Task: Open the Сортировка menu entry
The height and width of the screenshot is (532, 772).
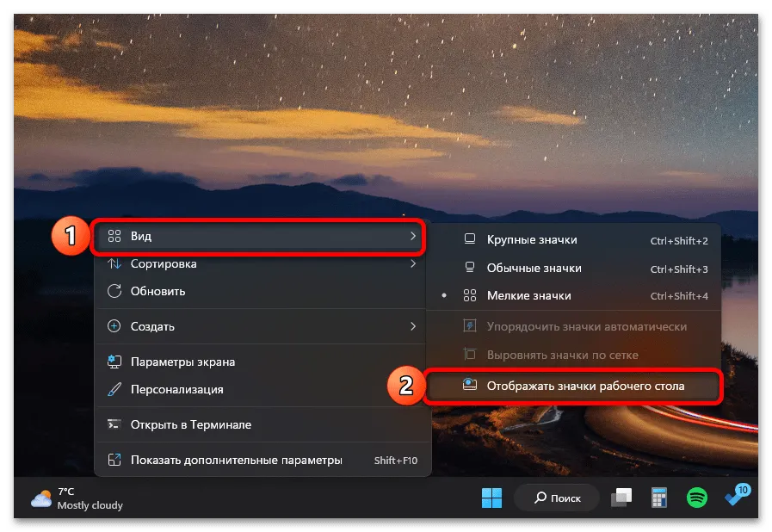Action: pos(262,263)
